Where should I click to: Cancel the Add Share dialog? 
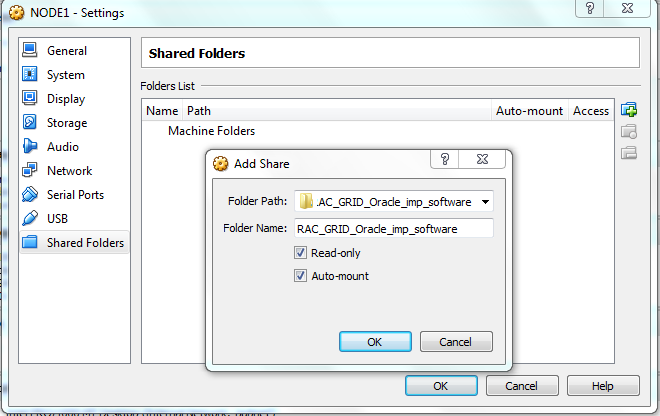[456, 341]
